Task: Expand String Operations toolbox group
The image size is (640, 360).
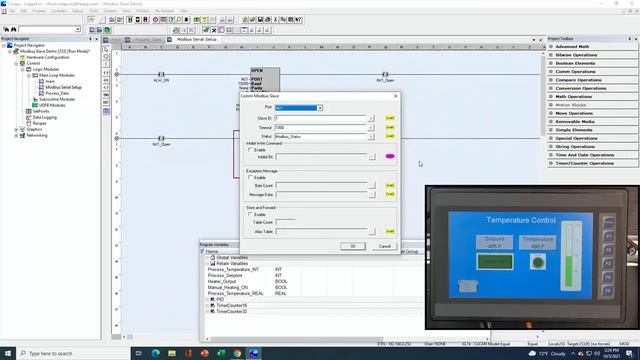Action: click(551, 147)
